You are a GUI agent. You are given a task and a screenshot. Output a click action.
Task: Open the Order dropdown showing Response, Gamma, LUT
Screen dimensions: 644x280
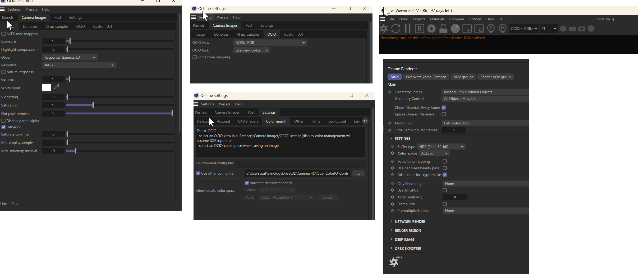(x=70, y=57)
